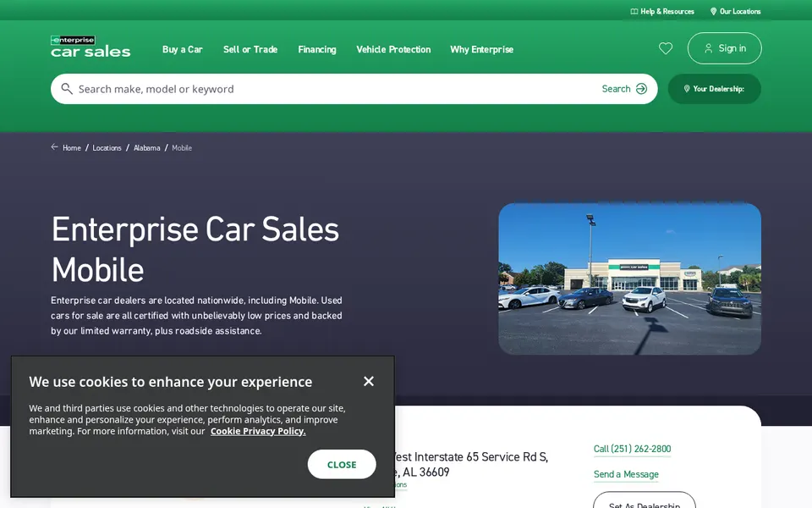The height and width of the screenshot is (508, 812).
Task: Open the Financing menu
Action: (317, 49)
